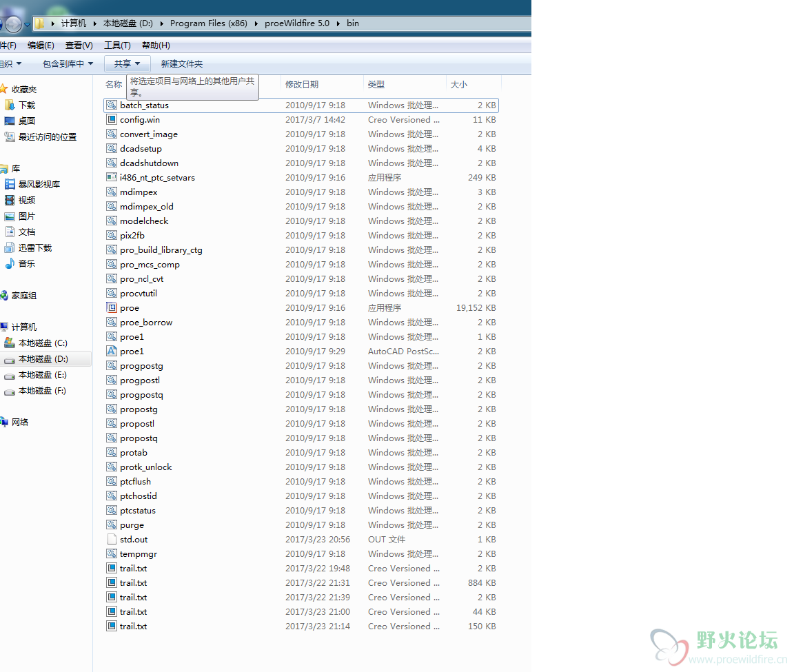
Task: Sort by 类型 column header
Action: pyautogui.click(x=405, y=85)
